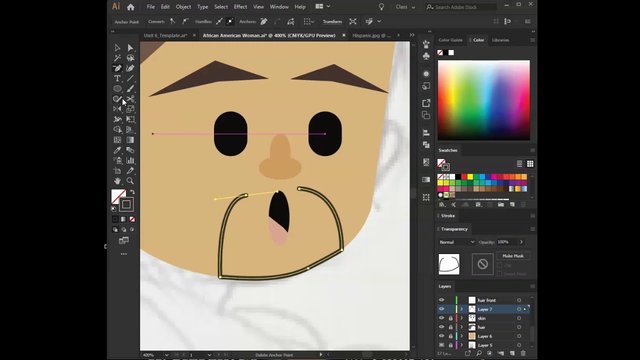Pick the Curvature tool
The height and width of the screenshot is (360, 640).
pyautogui.click(x=130, y=68)
